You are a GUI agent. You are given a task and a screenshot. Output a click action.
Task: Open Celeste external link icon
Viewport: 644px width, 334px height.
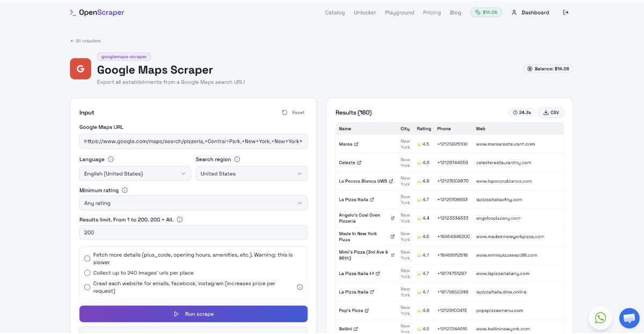point(359,163)
